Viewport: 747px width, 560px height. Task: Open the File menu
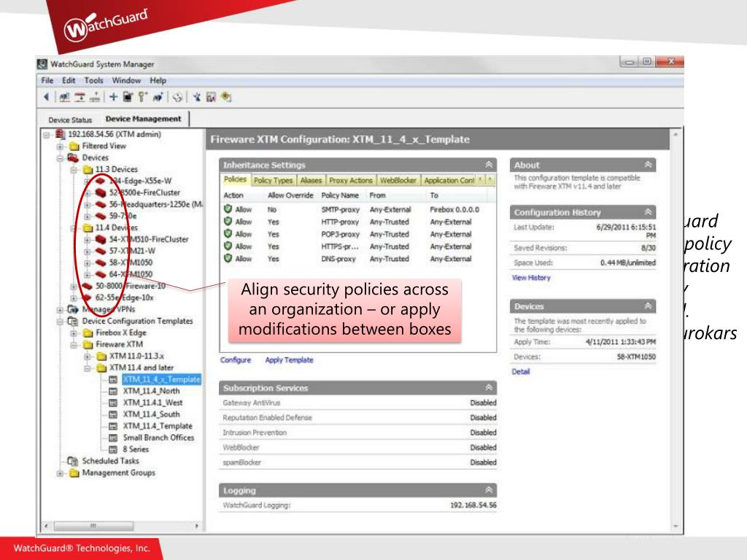click(47, 80)
